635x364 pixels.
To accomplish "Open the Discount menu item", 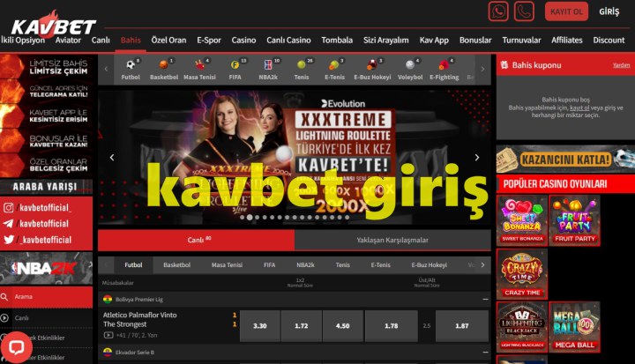I will pyautogui.click(x=609, y=40).
